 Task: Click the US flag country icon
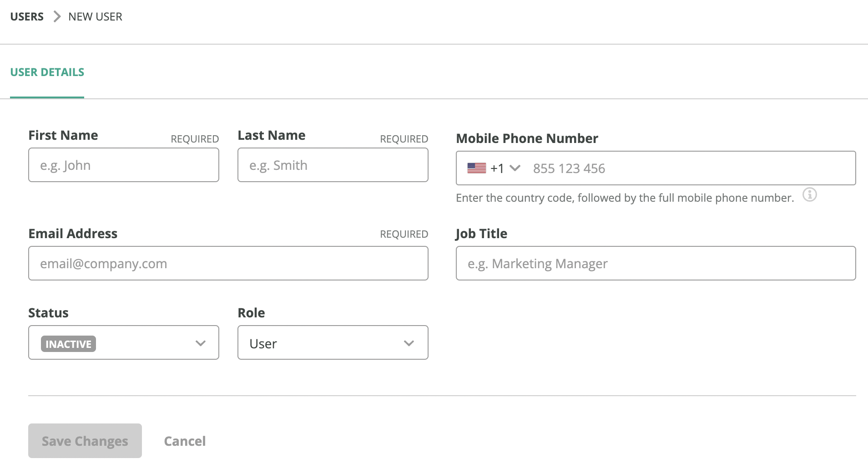476,168
